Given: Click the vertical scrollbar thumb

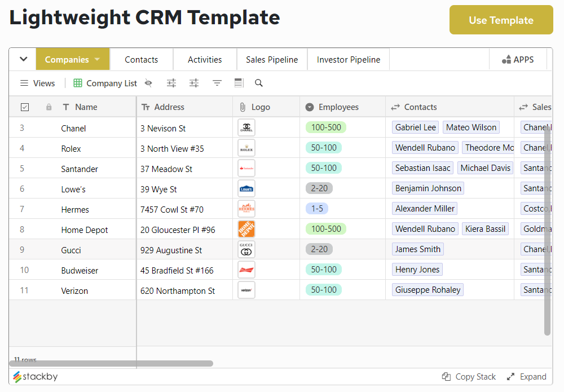Looking at the screenshot, I should point(548,230).
